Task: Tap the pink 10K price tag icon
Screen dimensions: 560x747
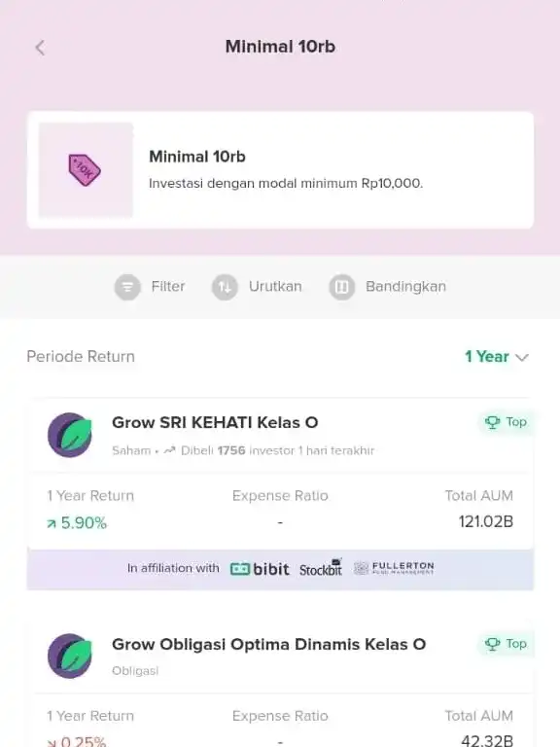Action: (85, 169)
